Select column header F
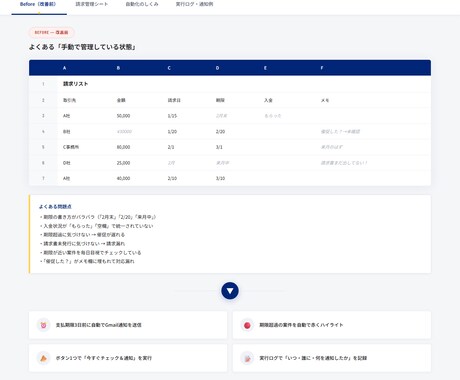Viewport: 460px width, 380px height. pyautogui.click(x=322, y=68)
